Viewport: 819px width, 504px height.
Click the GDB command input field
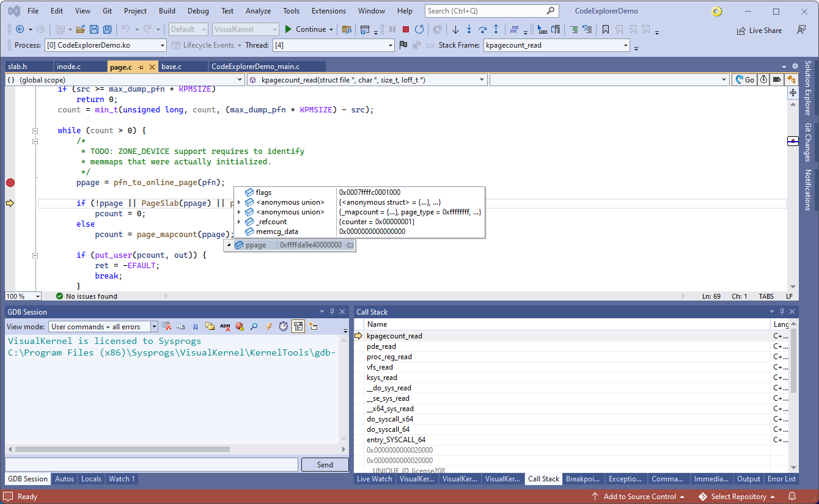152,465
